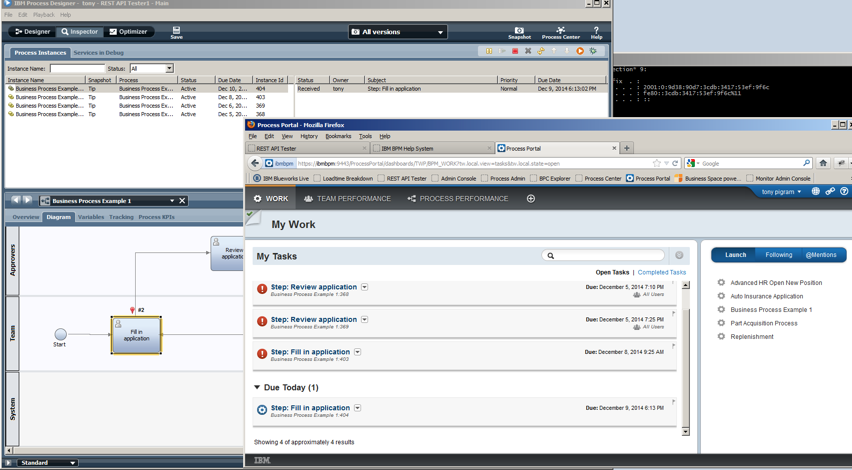
Task: Switch to the Variables tab
Action: pyautogui.click(x=91, y=217)
